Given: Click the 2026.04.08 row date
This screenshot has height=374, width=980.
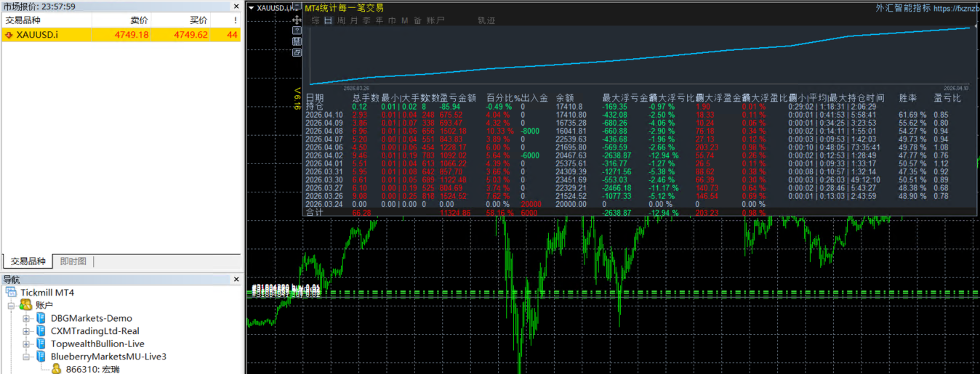Looking at the screenshot, I should (324, 131).
